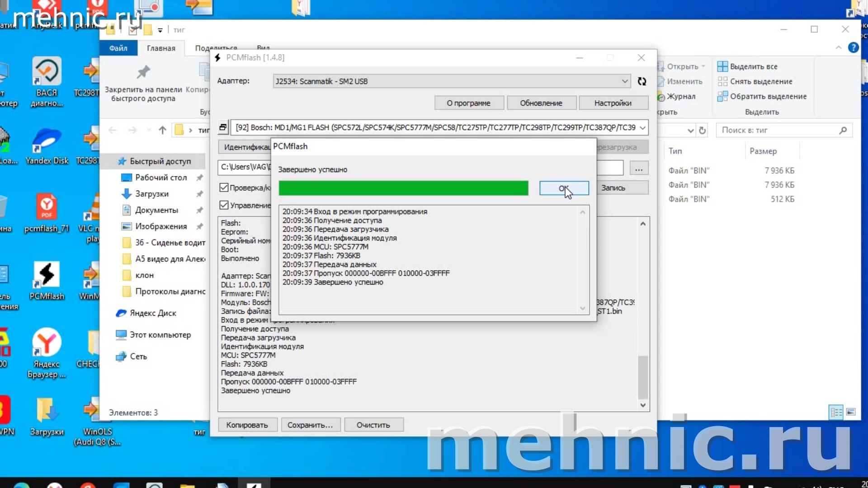Viewport: 868px width, 488px height.
Task: Open the Протоколы диагностики folder
Action: [164, 291]
